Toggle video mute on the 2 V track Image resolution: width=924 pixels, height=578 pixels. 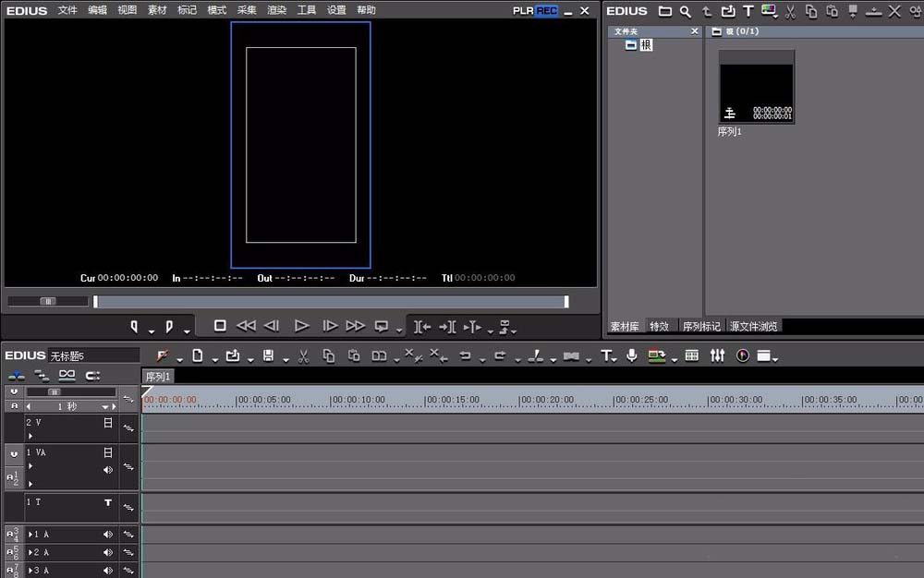(x=108, y=423)
